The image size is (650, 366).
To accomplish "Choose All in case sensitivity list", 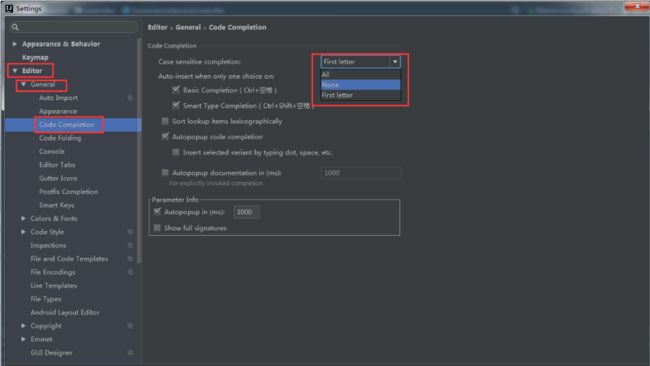I will 361,75.
